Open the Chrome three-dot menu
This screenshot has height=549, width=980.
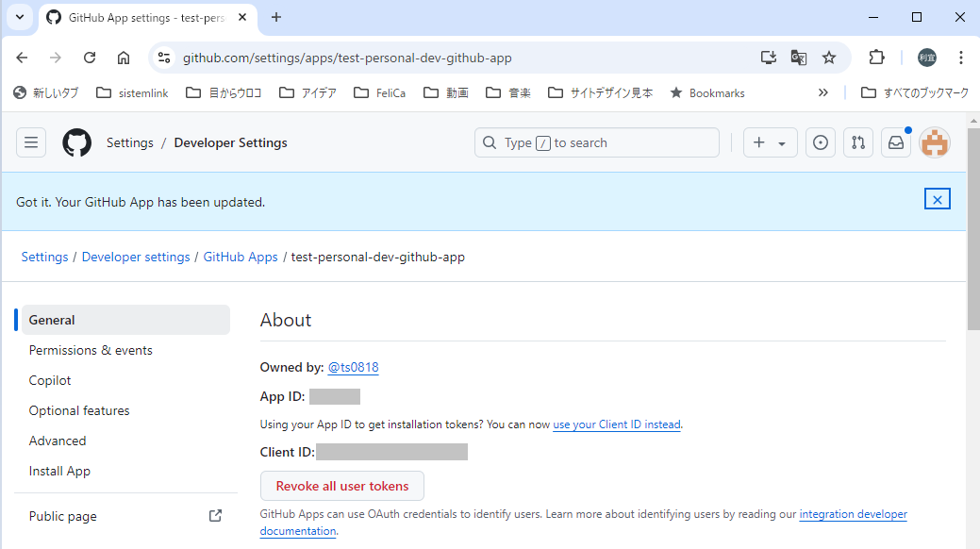(960, 58)
